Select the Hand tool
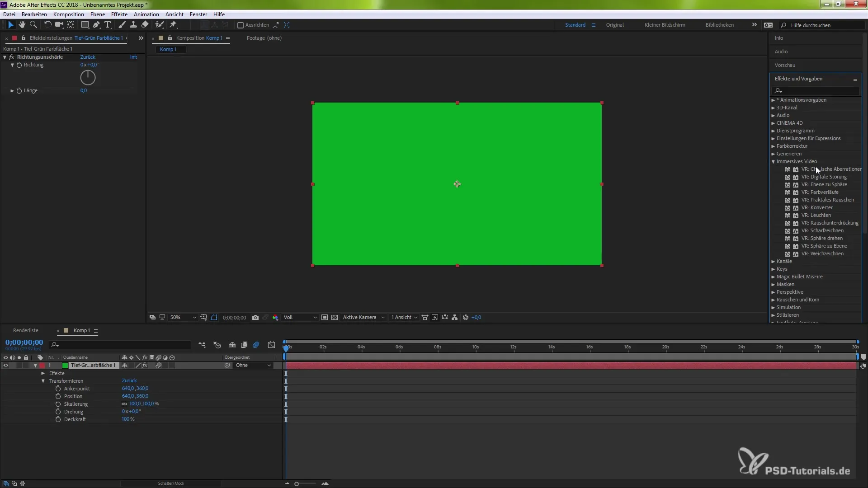The image size is (868, 488). pyautogui.click(x=22, y=25)
